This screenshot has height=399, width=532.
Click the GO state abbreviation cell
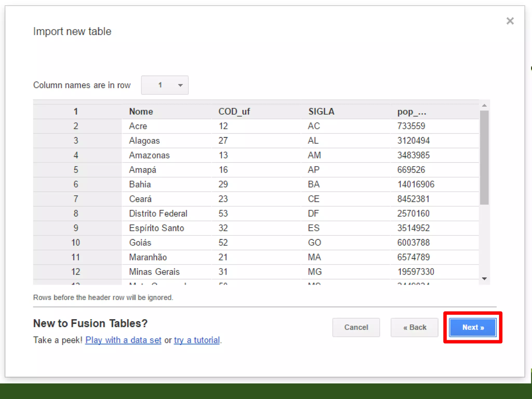click(x=314, y=243)
